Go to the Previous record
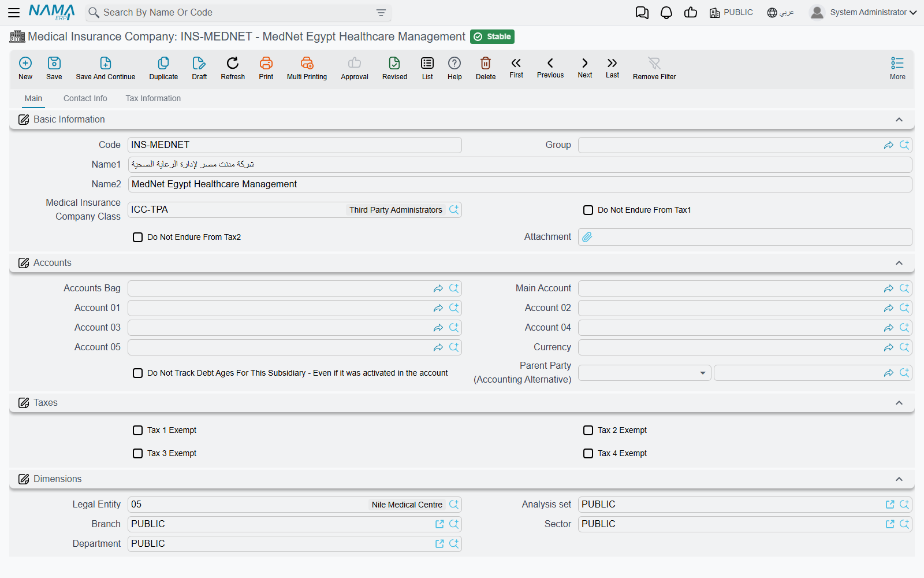The height and width of the screenshot is (578, 924). click(x=550, y=63)
